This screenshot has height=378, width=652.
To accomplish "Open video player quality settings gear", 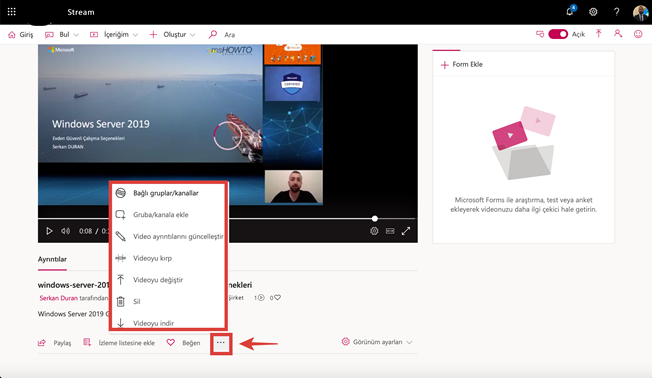I will coord(374,231).
